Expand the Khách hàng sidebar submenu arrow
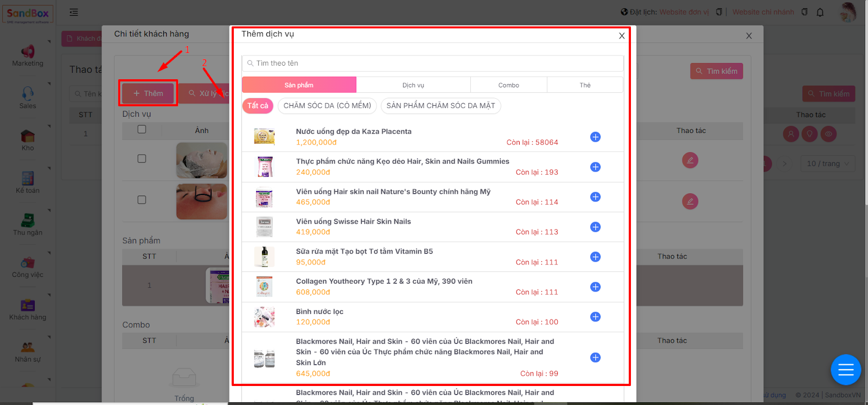Viewport: 868px width, 405px height. [49, 295]
